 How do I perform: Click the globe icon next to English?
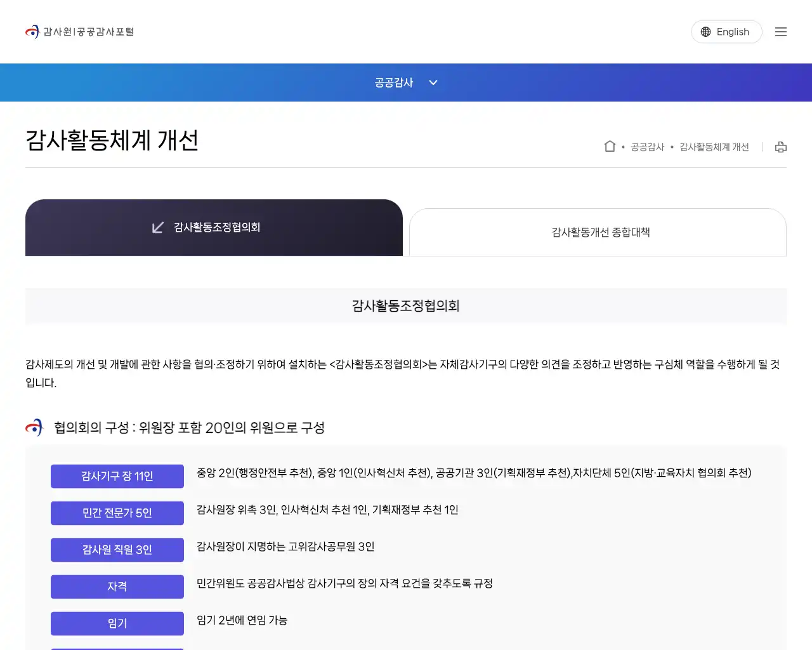pyautogui.click(x=706, y=31)
